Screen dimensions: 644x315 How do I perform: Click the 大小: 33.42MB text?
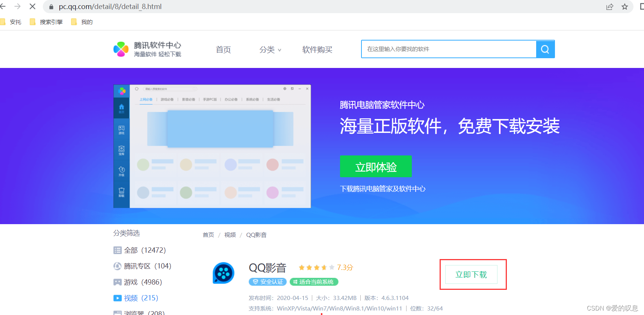point(336,298)
